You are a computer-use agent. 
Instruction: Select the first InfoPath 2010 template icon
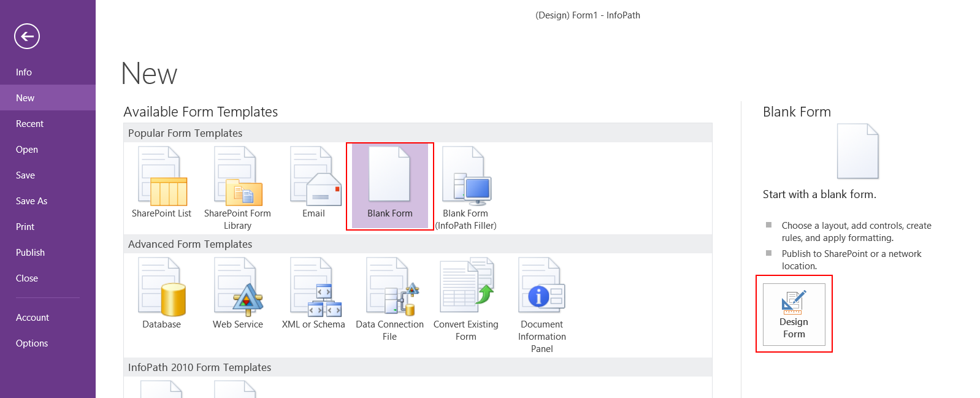162,389
